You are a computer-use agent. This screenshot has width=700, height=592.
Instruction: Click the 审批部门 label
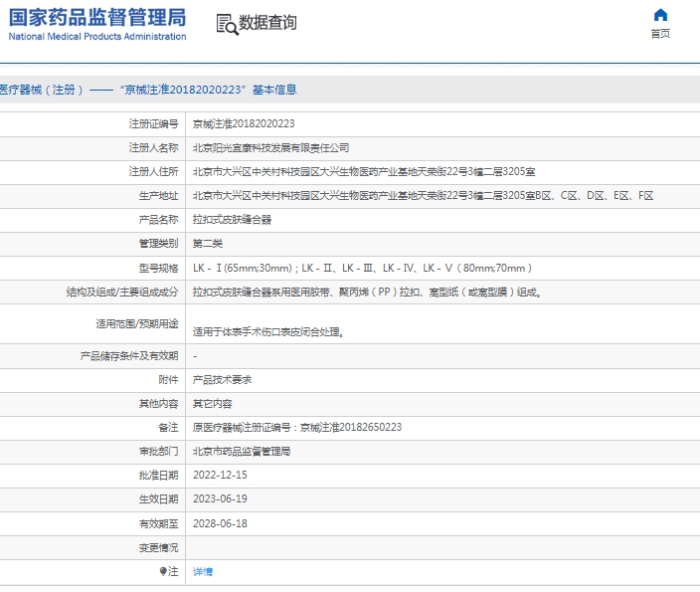coord(158,452)
